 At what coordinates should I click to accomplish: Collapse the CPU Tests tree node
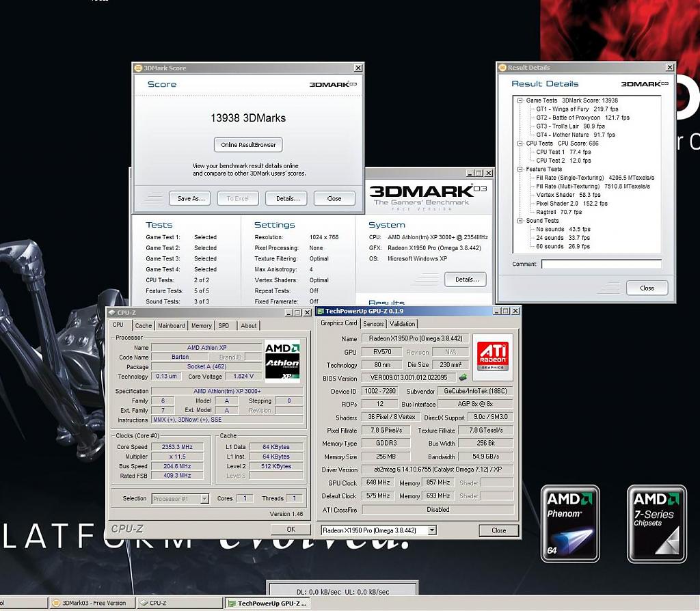pyautogui.click(x=520, y=144)
